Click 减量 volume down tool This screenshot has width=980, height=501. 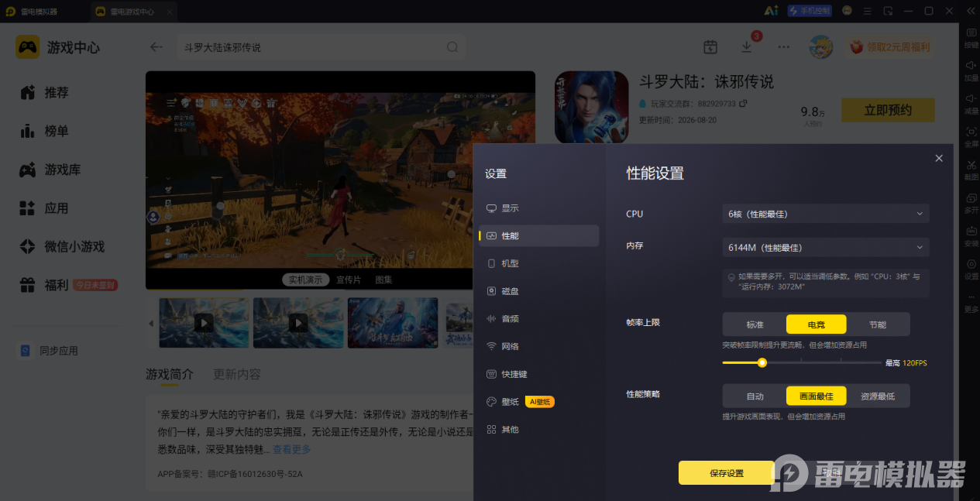971,103
